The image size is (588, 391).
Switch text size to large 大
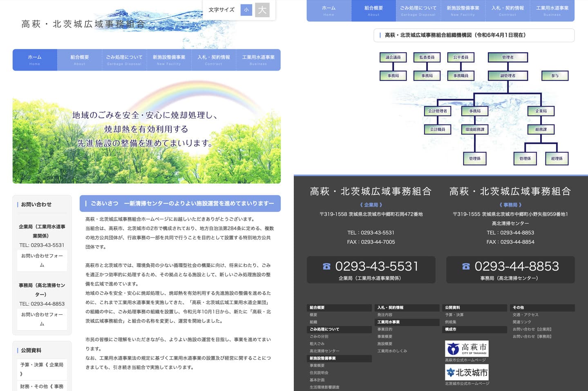(x=262, y=10)
